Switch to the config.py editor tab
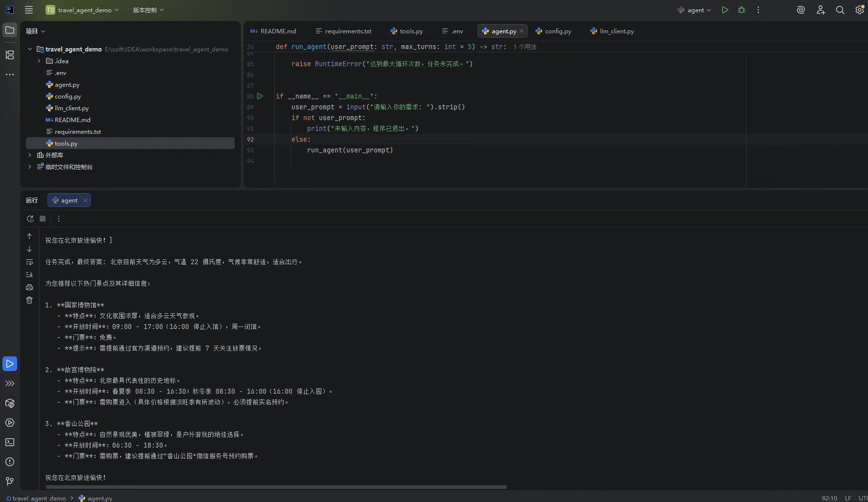Image resolution: width=868 pixels, height=502 pixels. (554, 31)
